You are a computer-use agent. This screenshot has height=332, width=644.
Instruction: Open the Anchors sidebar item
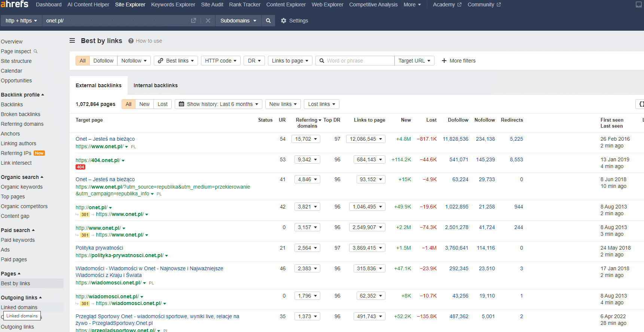(x=10, y=134)
